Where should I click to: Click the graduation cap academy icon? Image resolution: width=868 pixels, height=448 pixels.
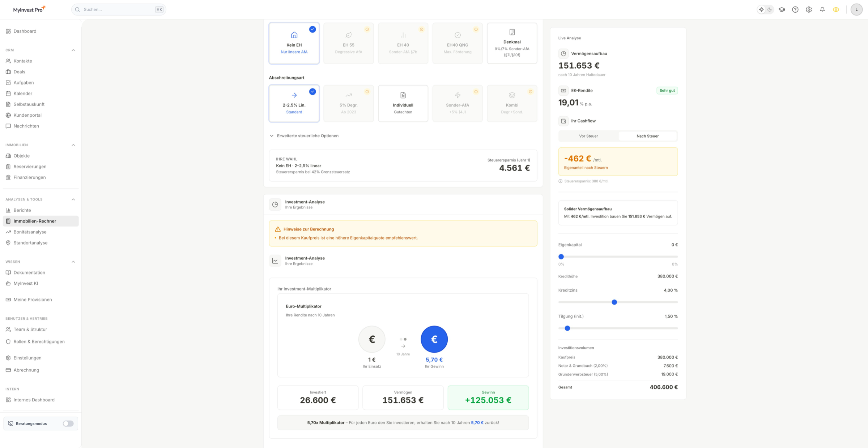pyautogui.click(x=782, y=10)
